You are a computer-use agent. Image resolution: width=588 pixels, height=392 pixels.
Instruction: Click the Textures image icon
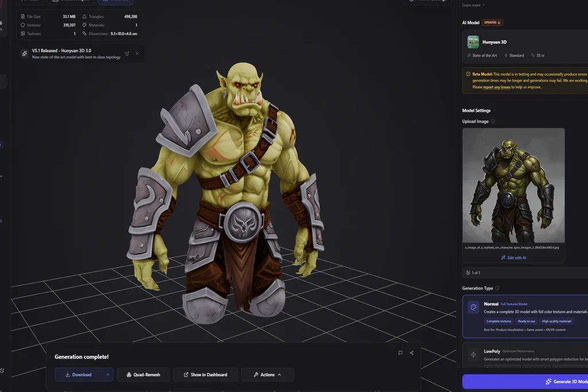tap(23, 33)
